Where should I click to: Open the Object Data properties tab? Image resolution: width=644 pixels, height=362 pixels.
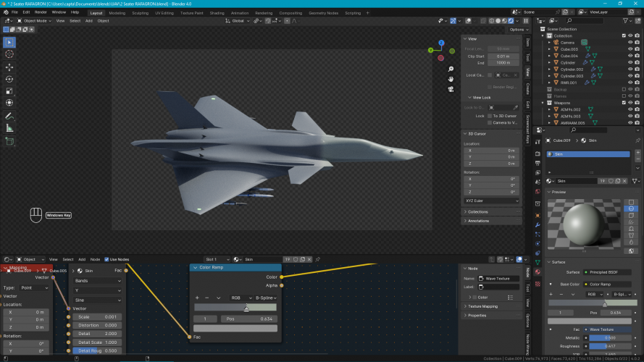click(x=538, y=262)
